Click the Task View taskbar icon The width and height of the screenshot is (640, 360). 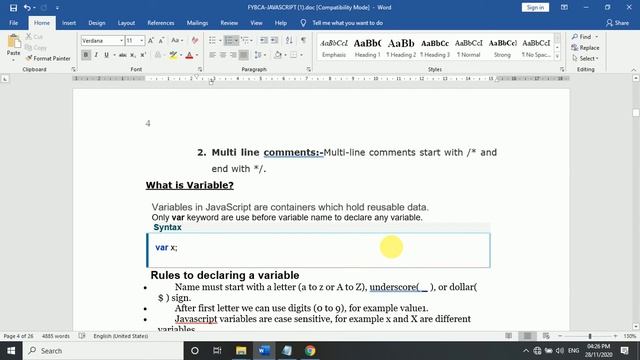217,351
